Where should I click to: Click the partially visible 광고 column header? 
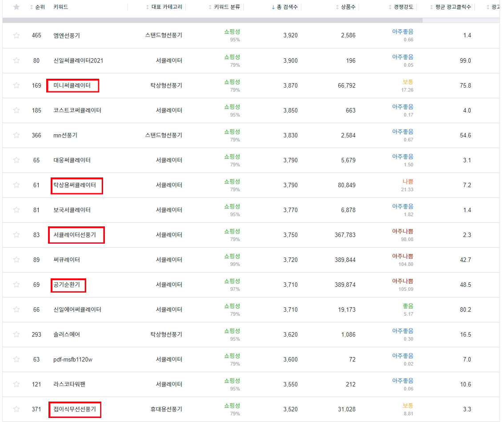(x=493, y=7)
